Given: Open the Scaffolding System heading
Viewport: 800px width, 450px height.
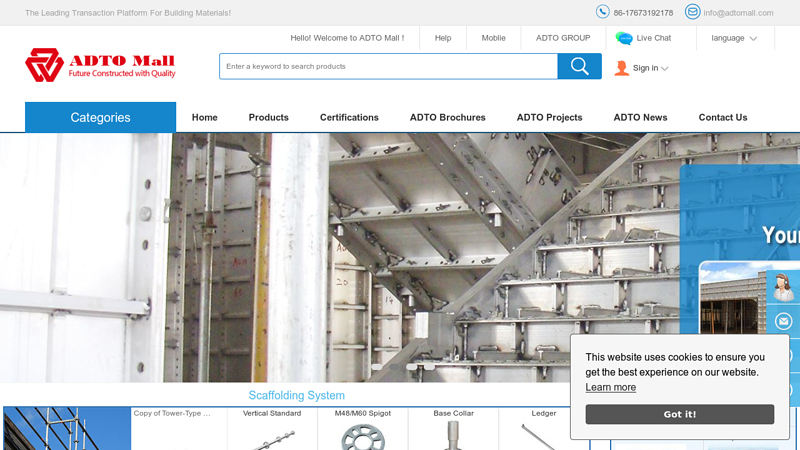Looking at the screenshot, I should [296, 395].
